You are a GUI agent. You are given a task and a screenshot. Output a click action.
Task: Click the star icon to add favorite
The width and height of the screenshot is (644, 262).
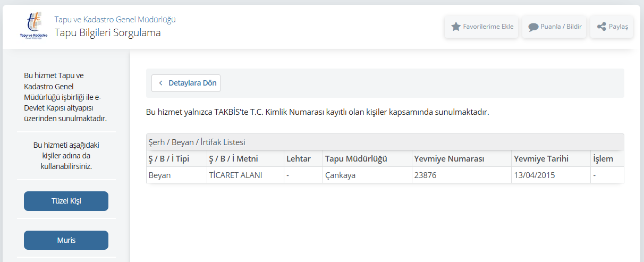click(455, 27)
